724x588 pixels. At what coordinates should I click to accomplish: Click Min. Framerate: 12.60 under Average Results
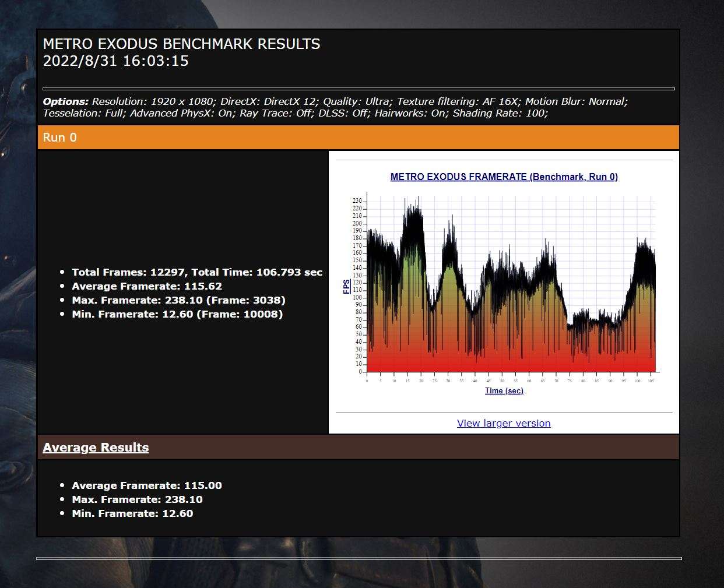(x=132, y=513)
